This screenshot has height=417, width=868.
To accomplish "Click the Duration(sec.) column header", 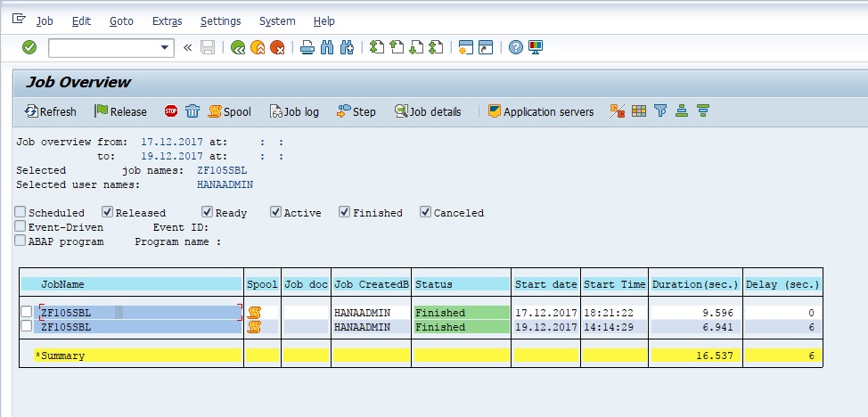I will (695, 284).
